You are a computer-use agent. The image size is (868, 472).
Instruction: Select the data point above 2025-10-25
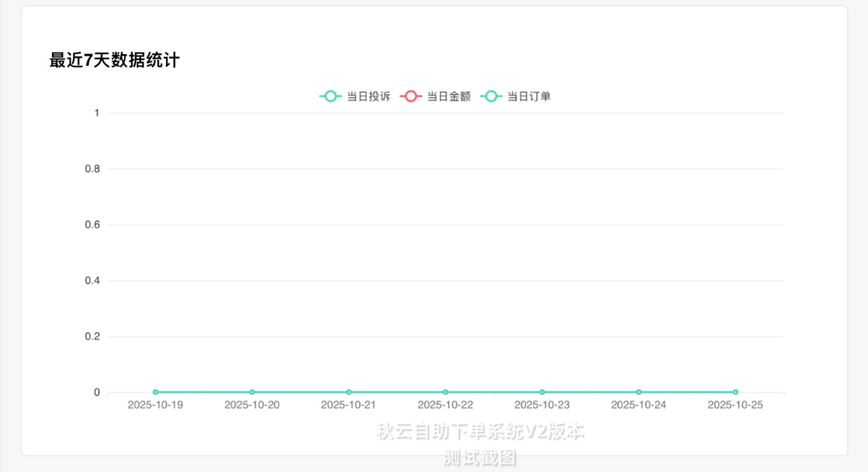click(734, 391)
